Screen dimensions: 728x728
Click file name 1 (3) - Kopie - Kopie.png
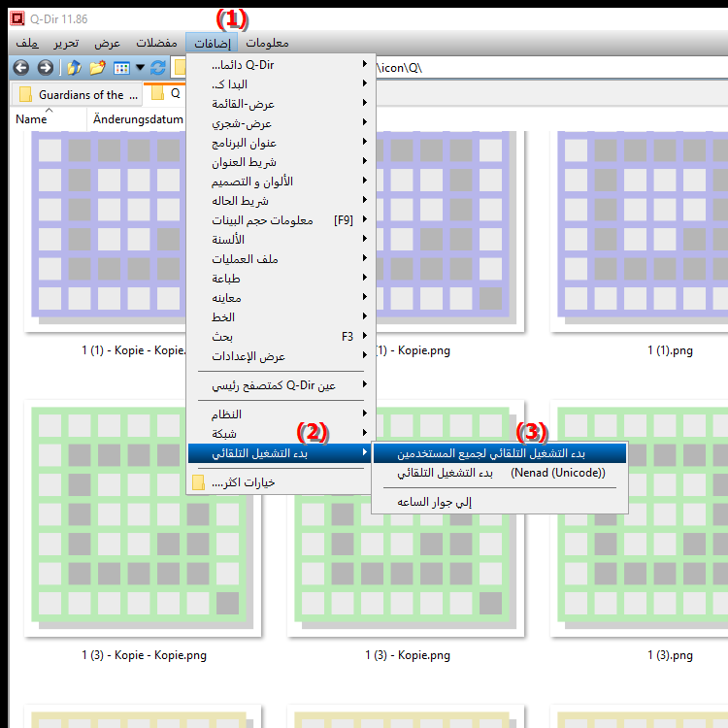(x=144, y=655)
